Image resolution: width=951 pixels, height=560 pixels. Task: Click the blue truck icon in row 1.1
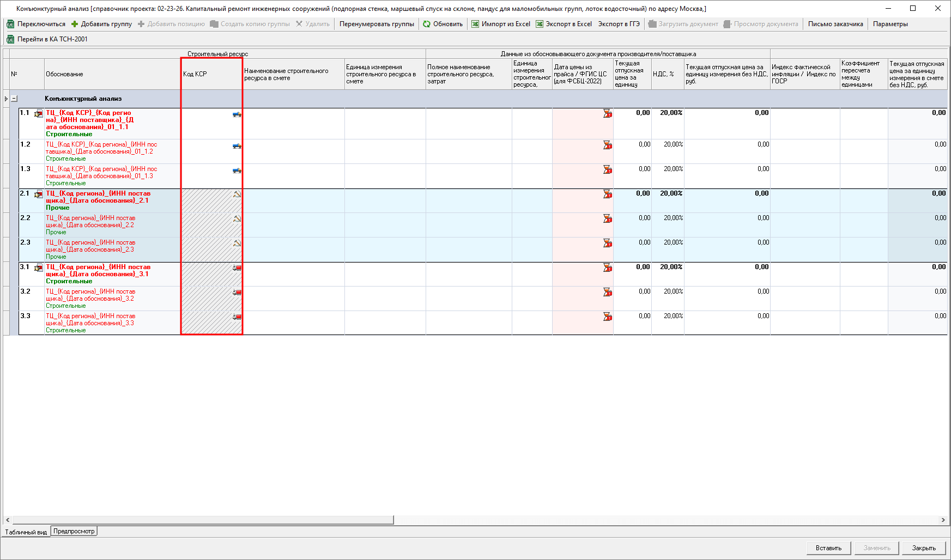(x=237, y=114)
